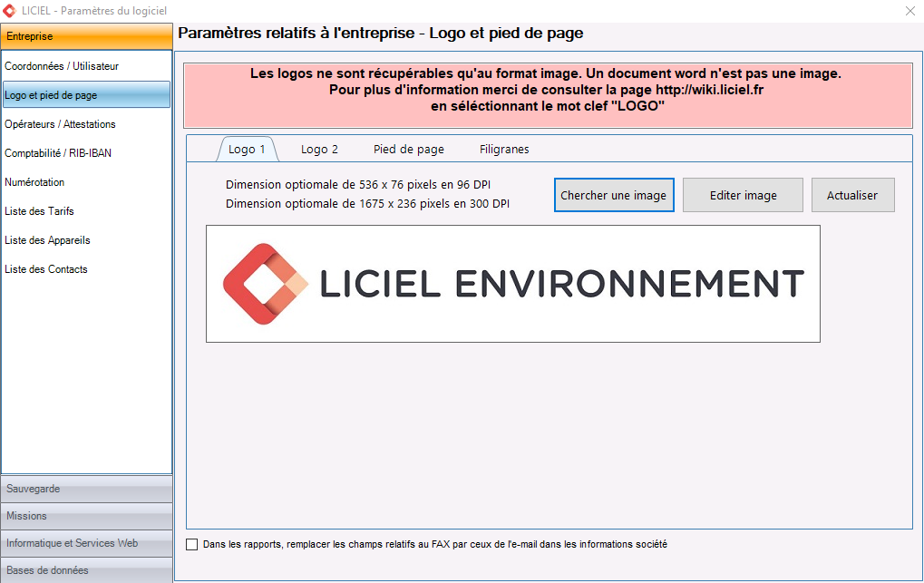Switch to the Pied de page tab
This screenshot has width=924, height=583.
408,149
